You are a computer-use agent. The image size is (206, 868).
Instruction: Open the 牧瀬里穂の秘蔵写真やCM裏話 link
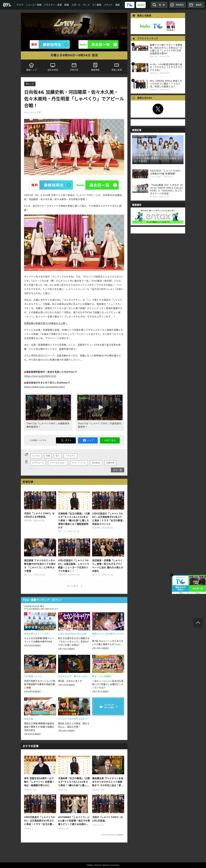point(46,323)
